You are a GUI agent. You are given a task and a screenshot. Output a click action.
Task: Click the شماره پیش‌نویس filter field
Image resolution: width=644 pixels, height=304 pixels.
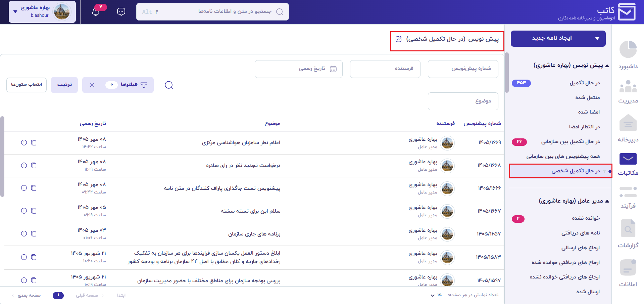(463, 69)
